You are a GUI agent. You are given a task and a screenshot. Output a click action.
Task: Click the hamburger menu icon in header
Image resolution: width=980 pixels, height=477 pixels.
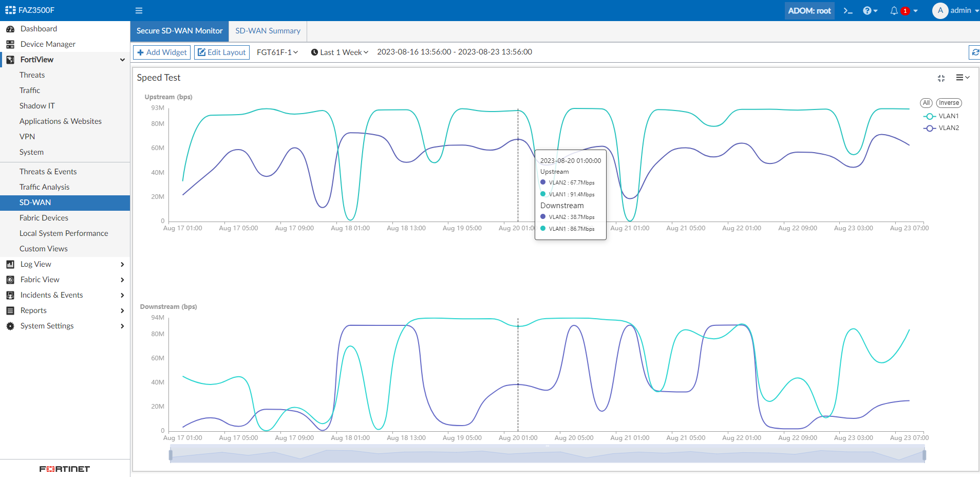click(139, 10)
